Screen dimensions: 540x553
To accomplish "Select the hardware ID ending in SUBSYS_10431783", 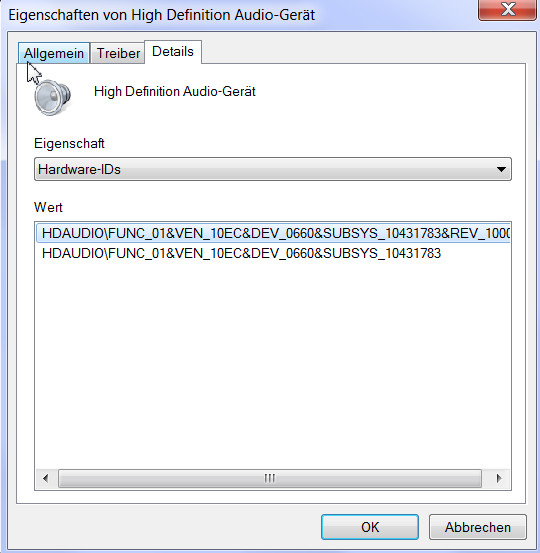I will pyautogui.click(x=241, y=253).
